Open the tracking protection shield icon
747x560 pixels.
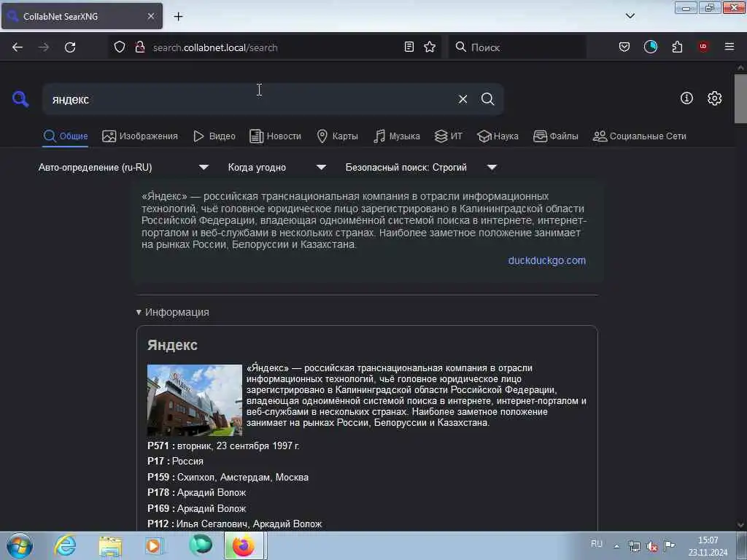pos(120,47)
